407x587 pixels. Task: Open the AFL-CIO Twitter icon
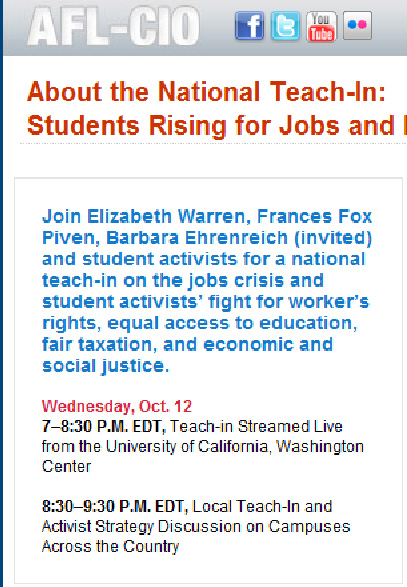[286, 25]
